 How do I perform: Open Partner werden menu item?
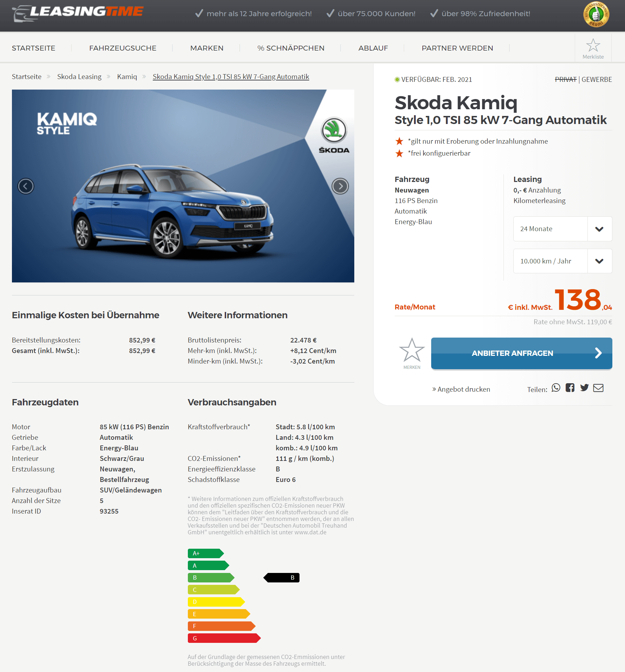click(x=457, y=48)
